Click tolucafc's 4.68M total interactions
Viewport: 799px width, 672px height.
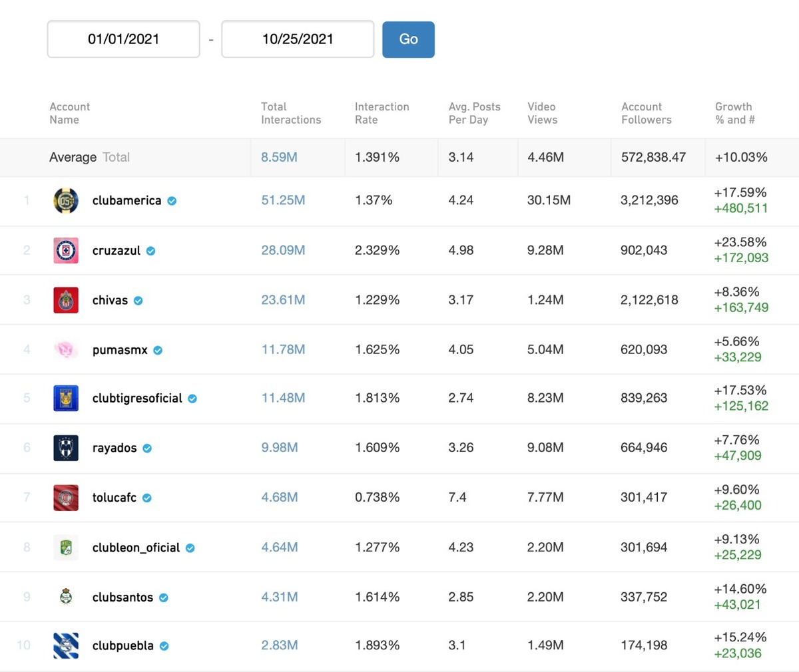point(280,497)
